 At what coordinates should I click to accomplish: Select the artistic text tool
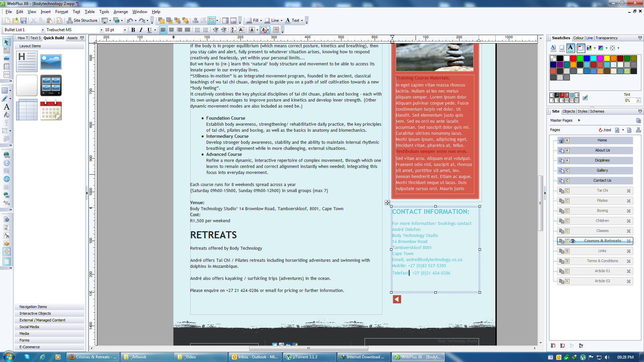[6, 107]
